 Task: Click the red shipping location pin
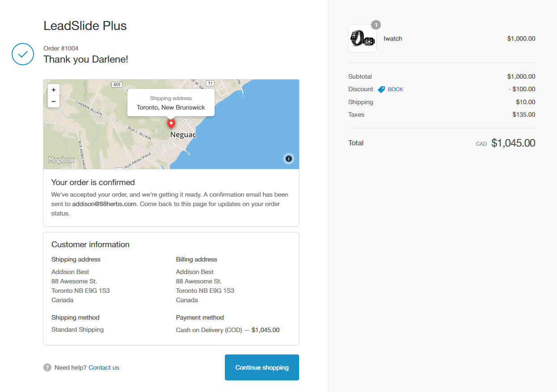pyautogui.click(x=171, y=124)
